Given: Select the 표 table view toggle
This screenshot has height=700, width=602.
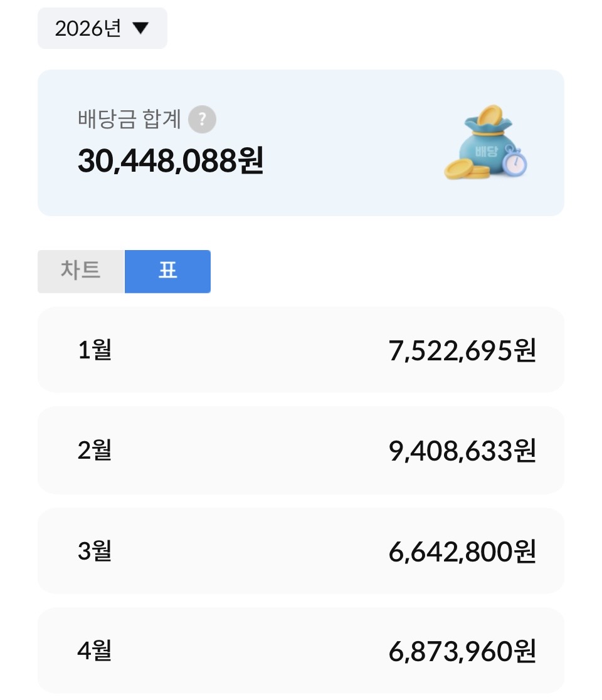Looking at the screenshot, I should click(167, 271).
